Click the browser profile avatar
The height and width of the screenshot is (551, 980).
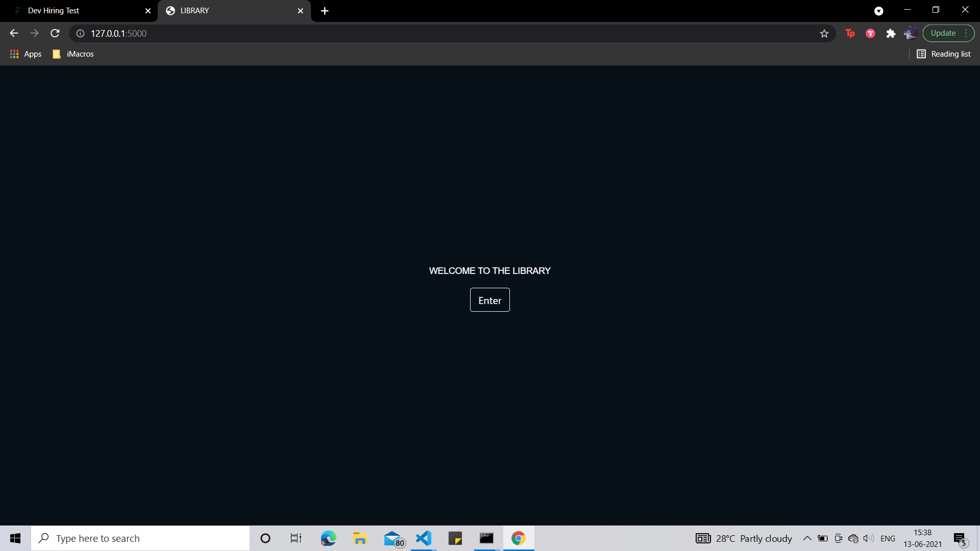911,33
